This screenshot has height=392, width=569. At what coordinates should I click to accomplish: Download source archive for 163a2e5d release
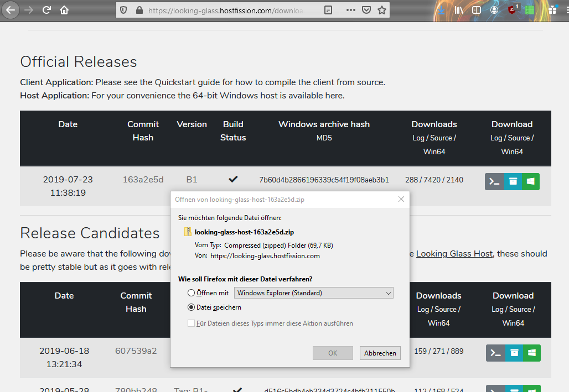[513, 182]
